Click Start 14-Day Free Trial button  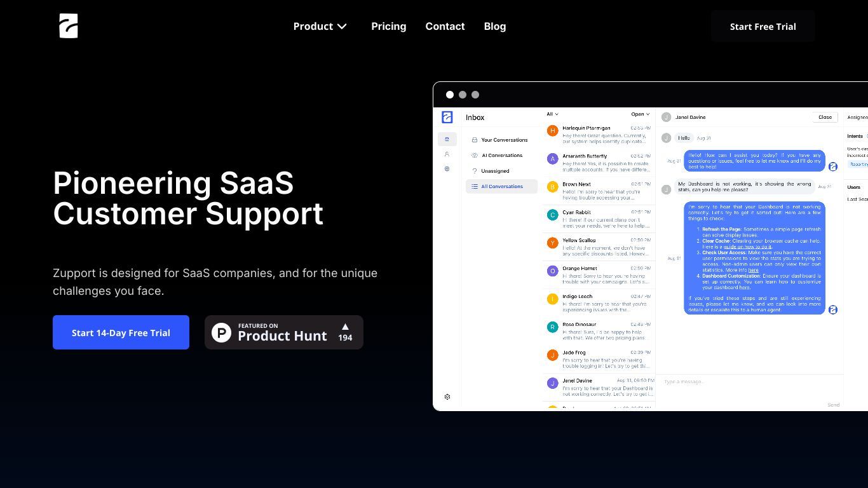121,332
